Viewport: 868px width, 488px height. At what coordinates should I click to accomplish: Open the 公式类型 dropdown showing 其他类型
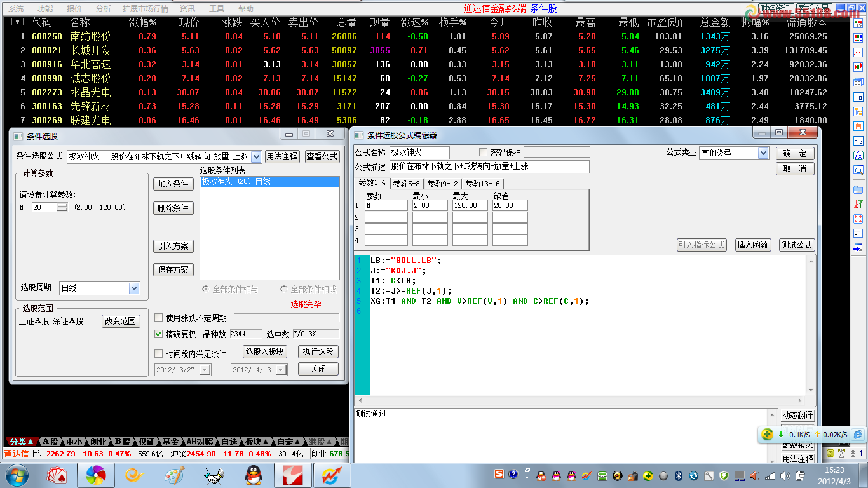762,152
